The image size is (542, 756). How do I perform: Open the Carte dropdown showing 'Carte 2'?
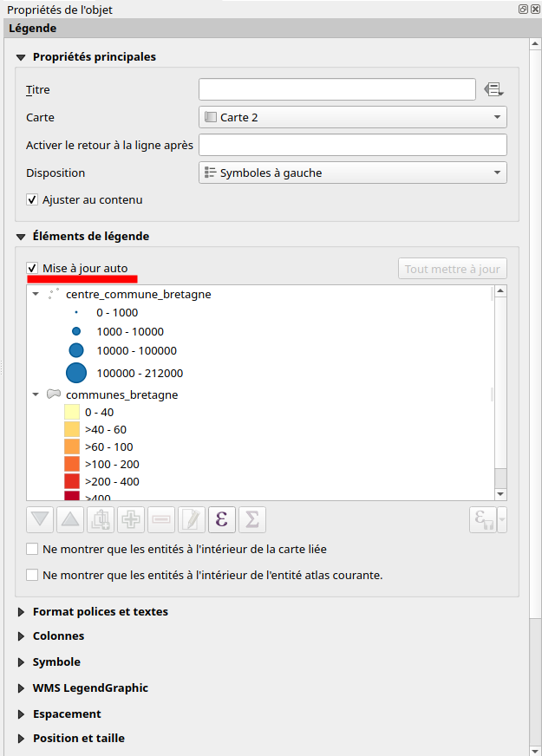352,117
